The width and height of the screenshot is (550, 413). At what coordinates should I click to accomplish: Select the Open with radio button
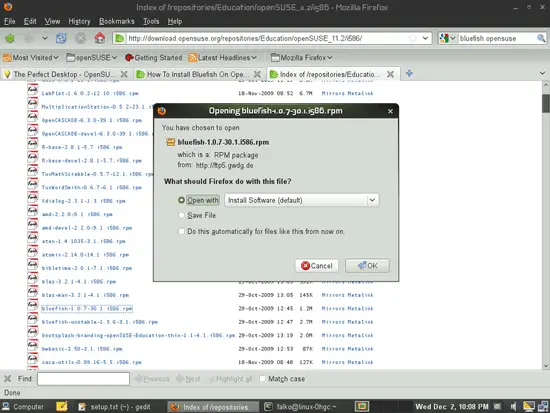[x=181, y=200]
